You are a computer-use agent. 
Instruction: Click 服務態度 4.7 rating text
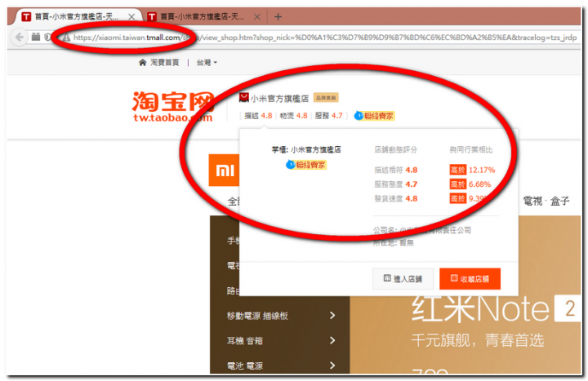coord(395,184)
